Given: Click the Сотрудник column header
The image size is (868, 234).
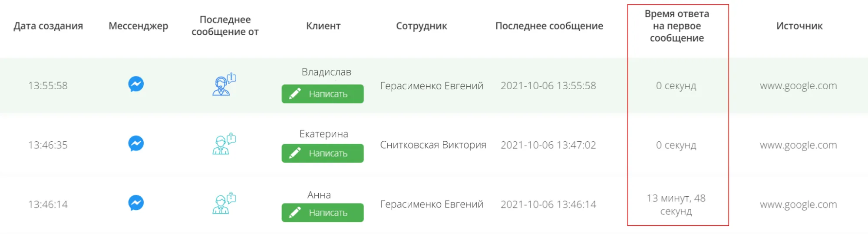Looking at the screenshot, I should pos(421,26).
